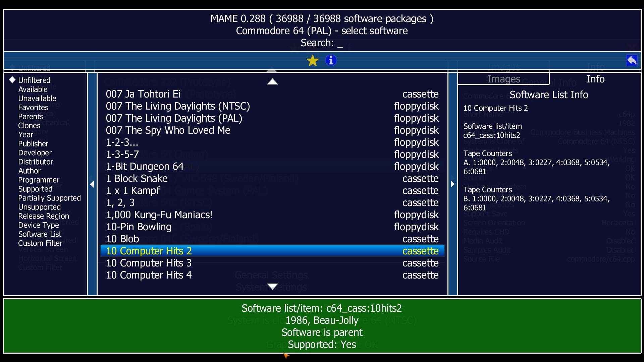Select '10-Pin Bowling' floppydisk

point(272,227)
